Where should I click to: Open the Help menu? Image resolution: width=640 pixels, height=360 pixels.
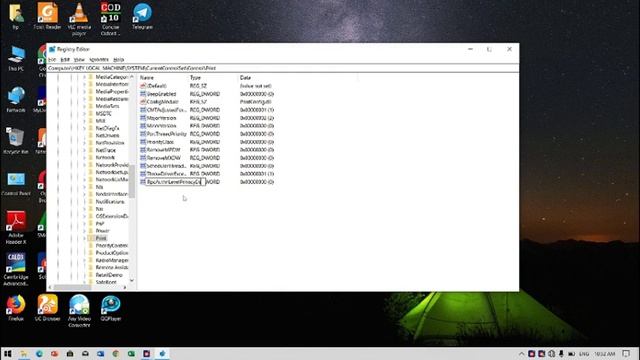(x=118, y=60)
